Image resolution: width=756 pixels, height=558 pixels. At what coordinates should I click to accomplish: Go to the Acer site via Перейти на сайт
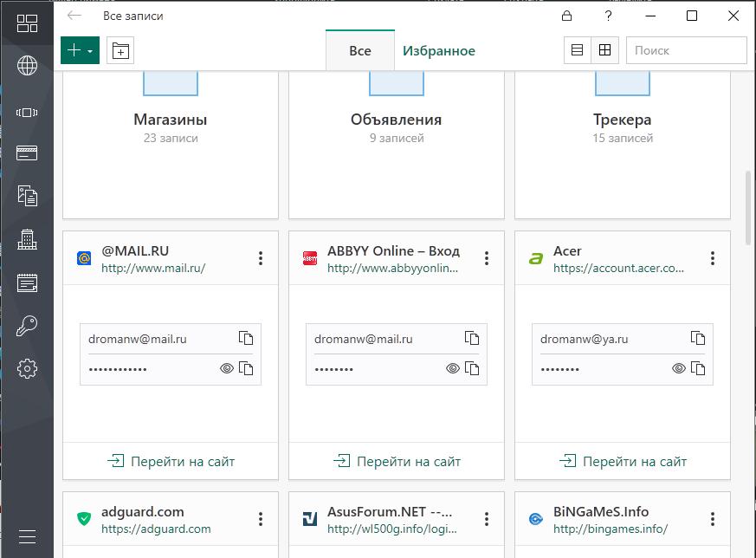[x=623, y=461]
